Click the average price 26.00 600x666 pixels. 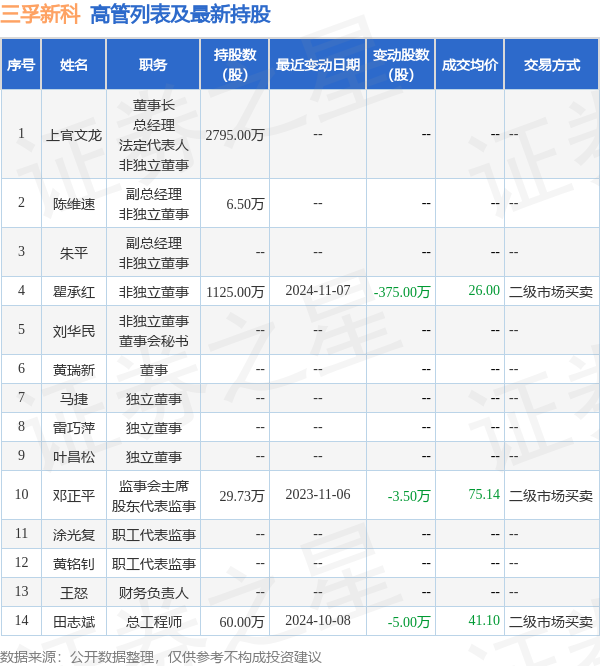point(484,291)
